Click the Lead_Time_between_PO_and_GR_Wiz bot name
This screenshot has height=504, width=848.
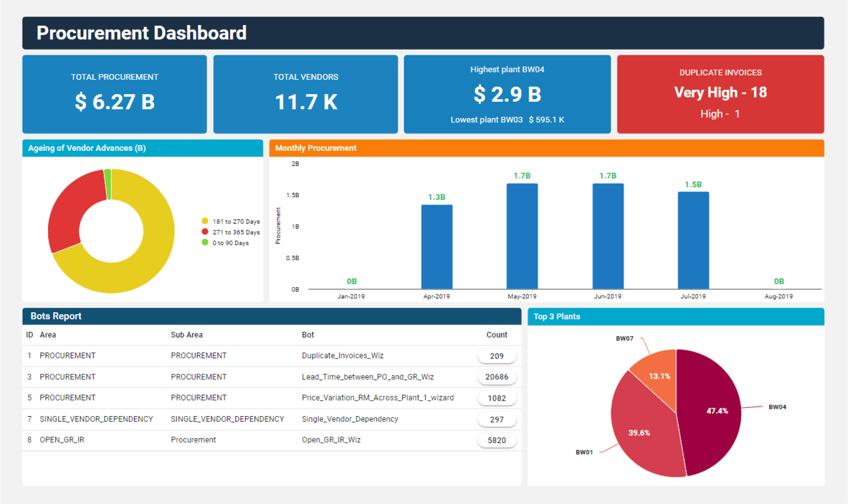pyautogui.click(x=368, y=377)
